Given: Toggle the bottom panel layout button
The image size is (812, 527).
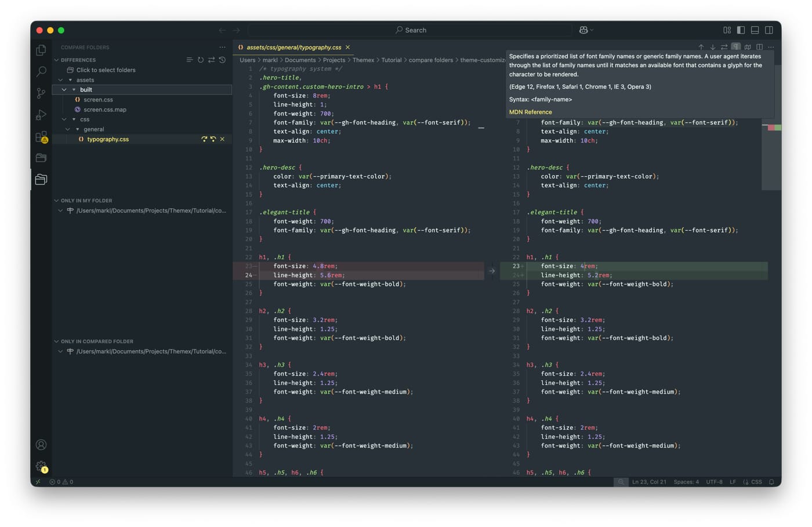Looking at the screenshot, I should click(x=755, y=30).
